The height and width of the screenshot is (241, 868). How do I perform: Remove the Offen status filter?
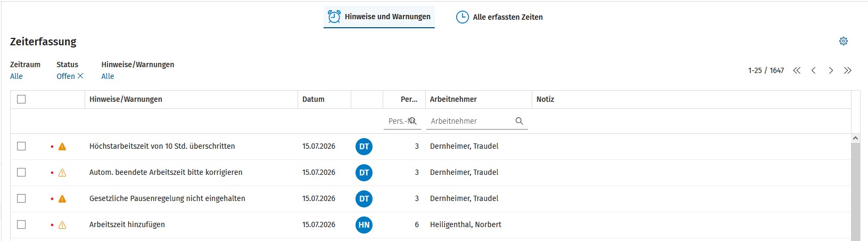click(80, 76)
